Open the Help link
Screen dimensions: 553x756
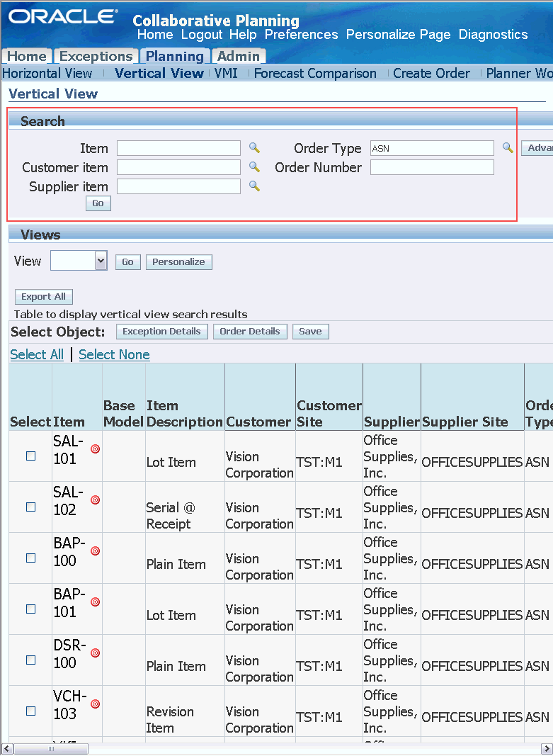243,35
